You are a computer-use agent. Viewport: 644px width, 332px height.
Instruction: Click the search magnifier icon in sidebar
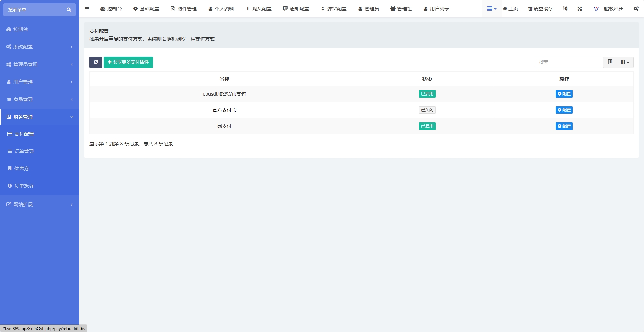click(x=69, y=10)
